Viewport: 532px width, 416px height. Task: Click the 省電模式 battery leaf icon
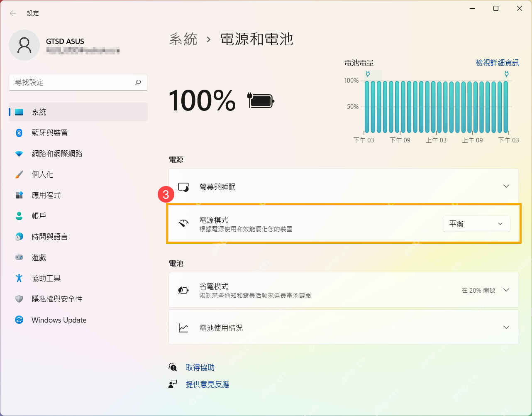183,290
